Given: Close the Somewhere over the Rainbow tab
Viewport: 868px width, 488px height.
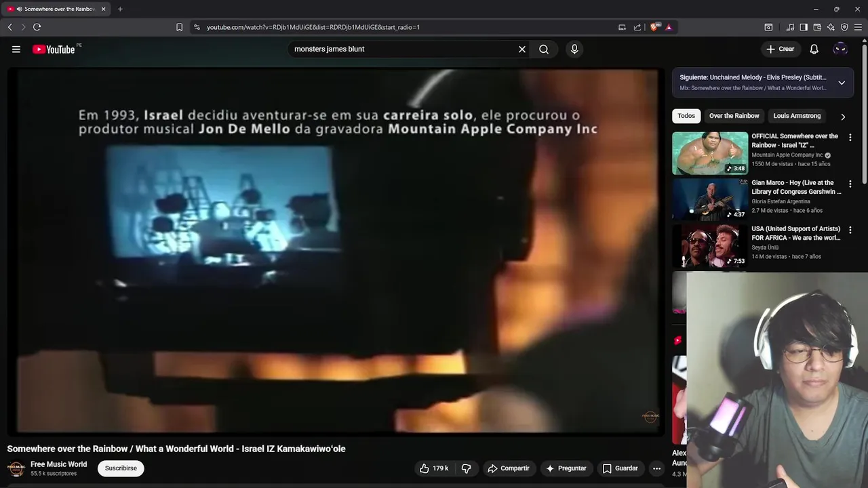Looking at the screenshot, I should tap(103, 9).
